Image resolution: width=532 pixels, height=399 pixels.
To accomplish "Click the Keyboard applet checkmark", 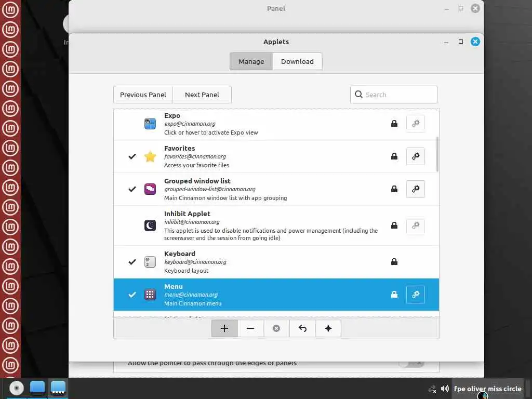I will 132,262.
